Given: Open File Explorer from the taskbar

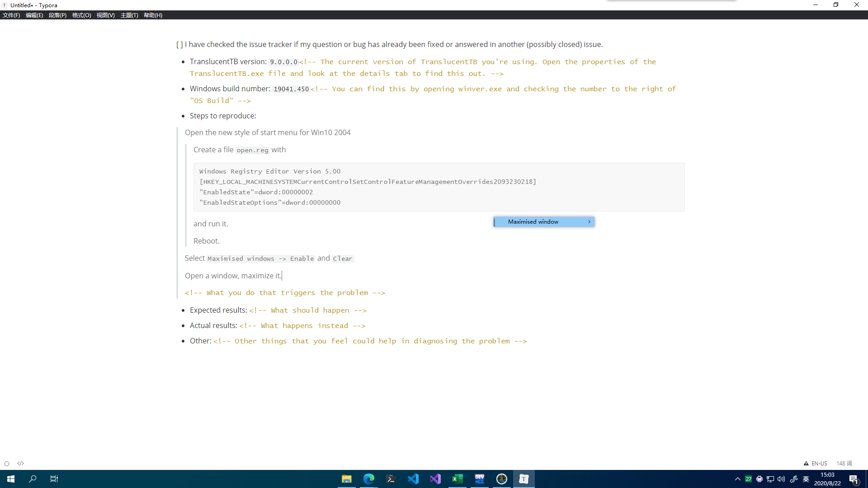Looking at the screenshot, I should pyautogui.click(x=347, y=479).
